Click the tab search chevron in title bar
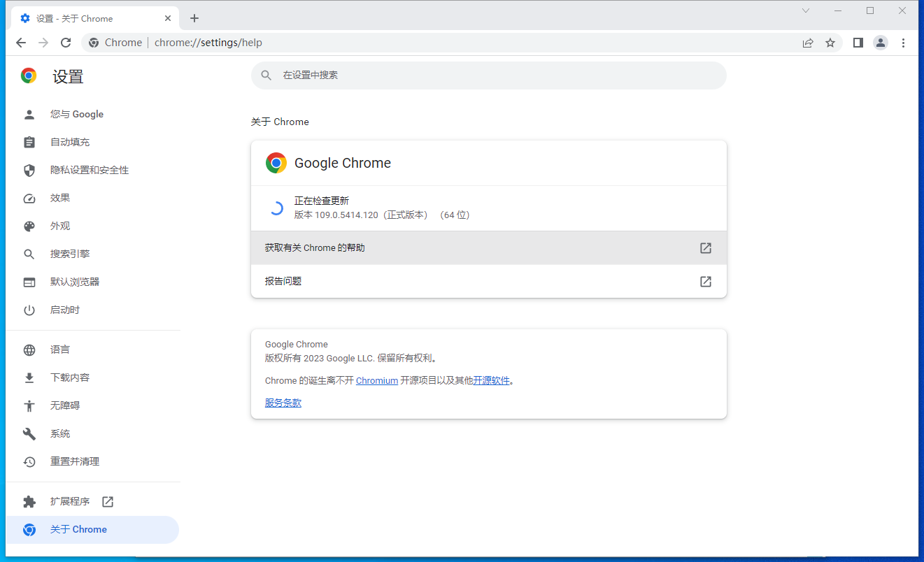 click(806, 10)
